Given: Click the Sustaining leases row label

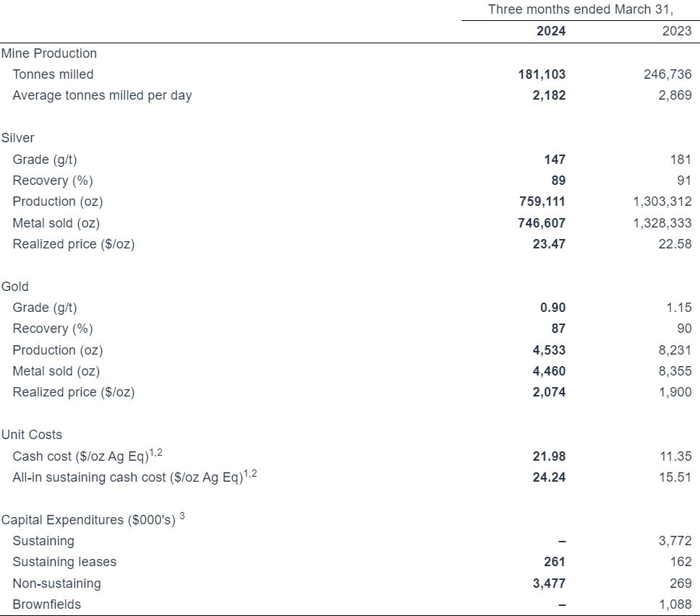Looking at the screenshot, I should (x=64, y=562).
